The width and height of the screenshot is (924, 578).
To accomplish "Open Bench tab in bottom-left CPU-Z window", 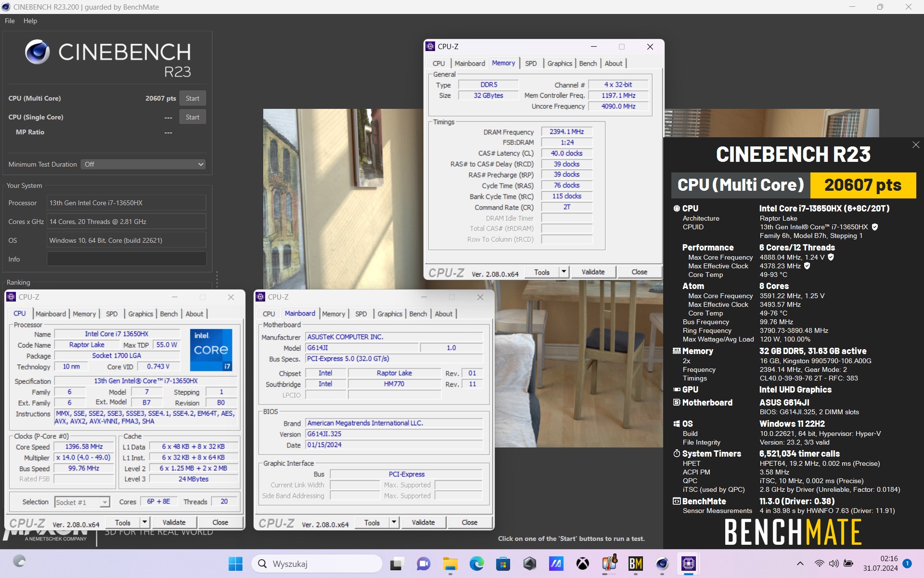I will pos(168,314).
